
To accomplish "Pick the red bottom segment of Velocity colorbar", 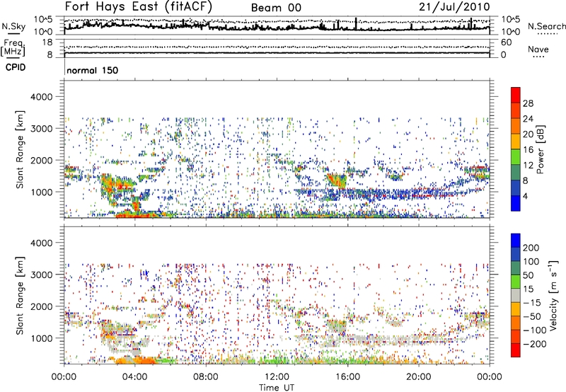I will [516, 350].
